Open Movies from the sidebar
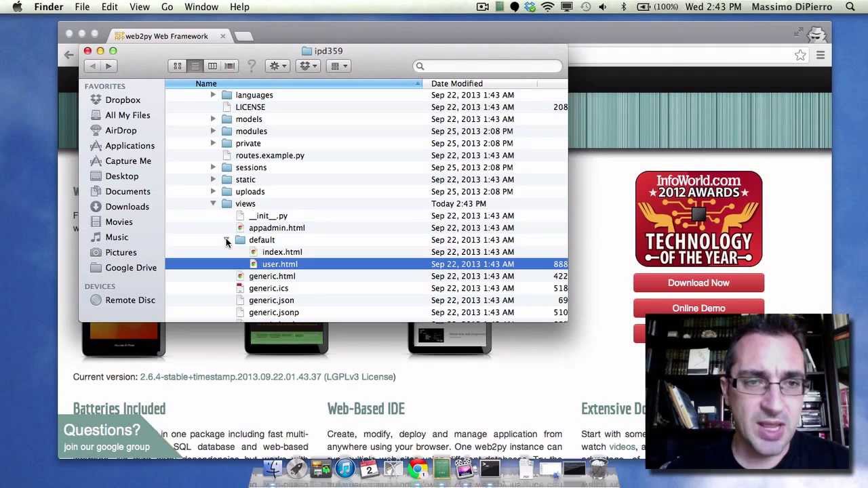The height and width of the screenshot is (488, 868). coord(119,222)
